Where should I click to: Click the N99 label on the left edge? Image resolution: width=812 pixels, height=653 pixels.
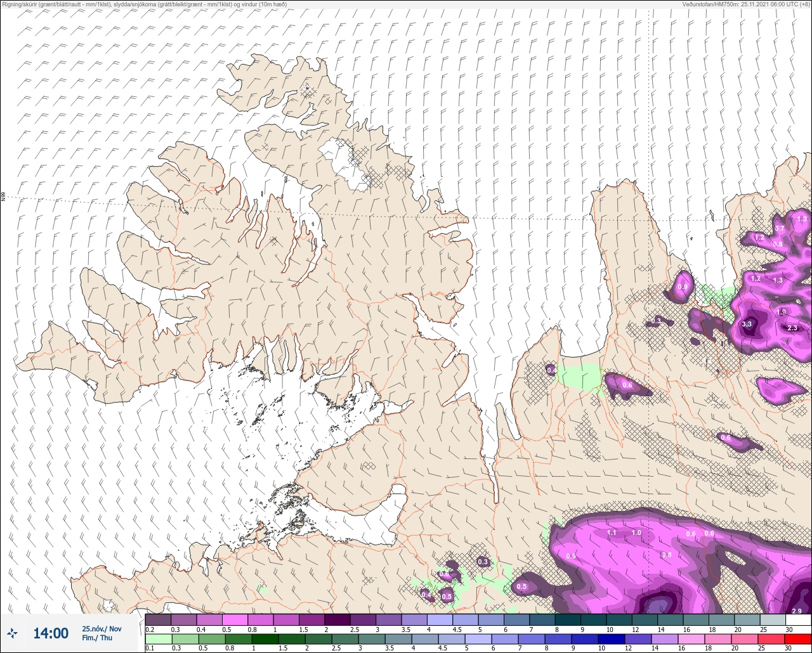click(x=3, y=197)
